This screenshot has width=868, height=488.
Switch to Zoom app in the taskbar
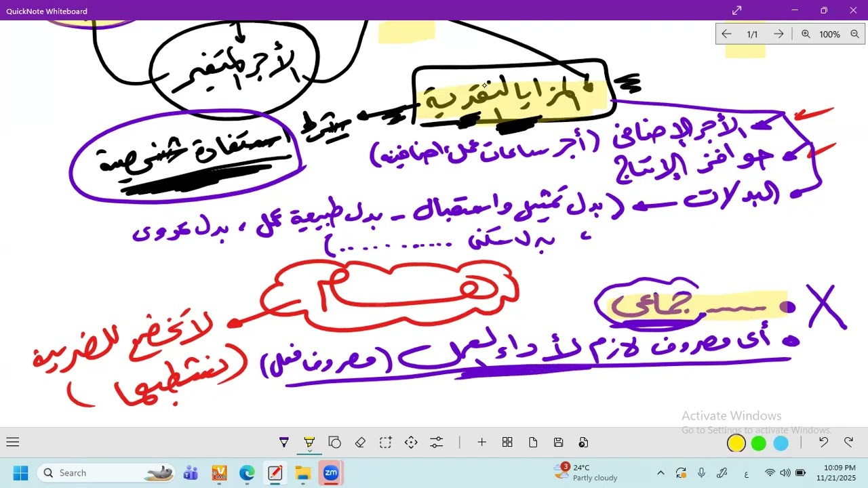pyautogui.click(x=331, y=472)
